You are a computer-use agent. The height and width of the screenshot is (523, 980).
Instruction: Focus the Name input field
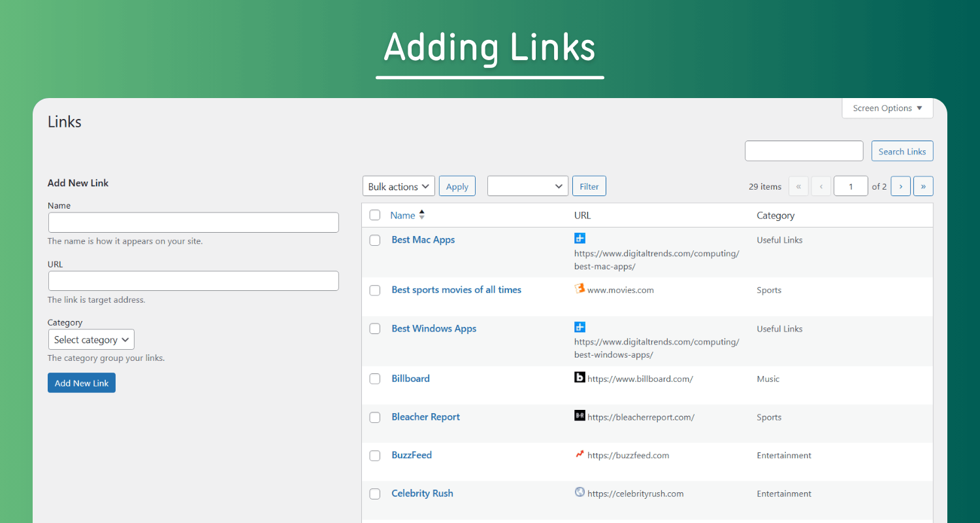point(193,222)
